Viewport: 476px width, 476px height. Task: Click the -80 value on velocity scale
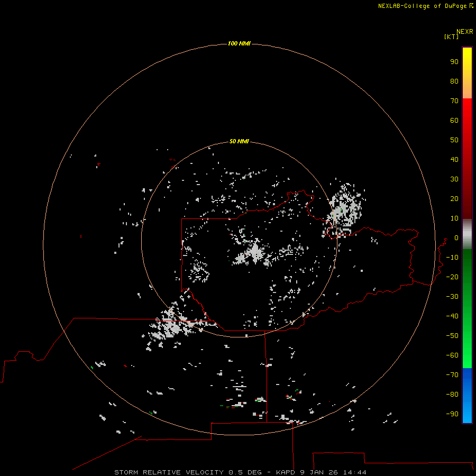(452, 395)
